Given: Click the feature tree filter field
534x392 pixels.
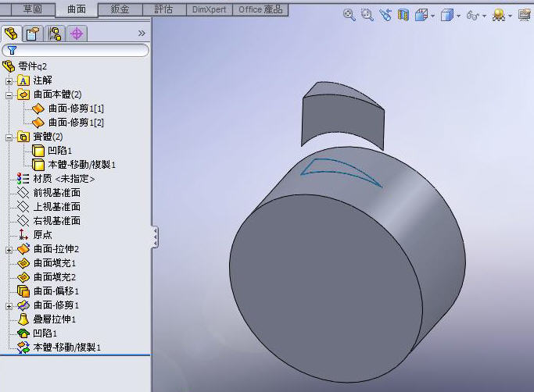Looking at the screenshot, I should click(75, 50).
